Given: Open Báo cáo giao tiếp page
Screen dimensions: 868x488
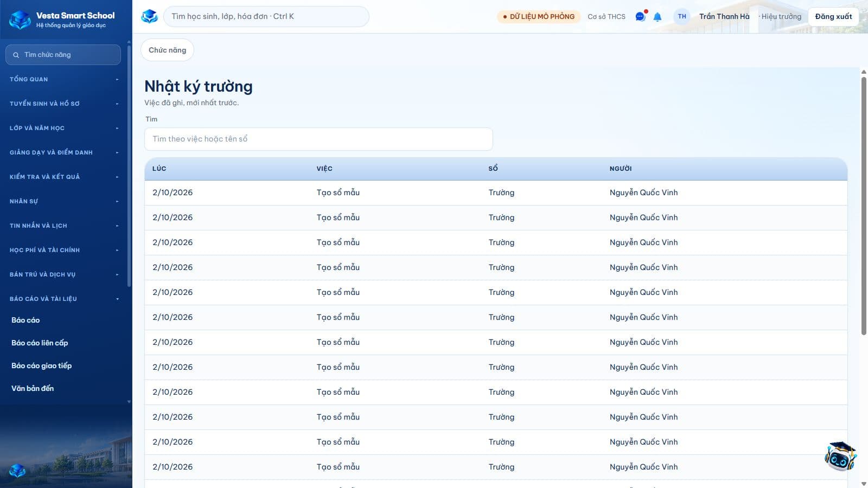Looking at the screenshot, I should pos(41,365).
